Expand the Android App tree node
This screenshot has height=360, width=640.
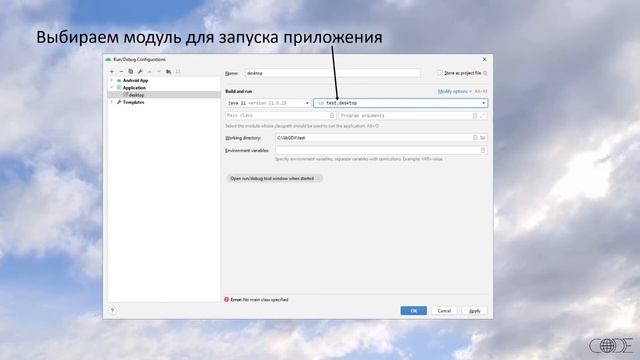111,80
